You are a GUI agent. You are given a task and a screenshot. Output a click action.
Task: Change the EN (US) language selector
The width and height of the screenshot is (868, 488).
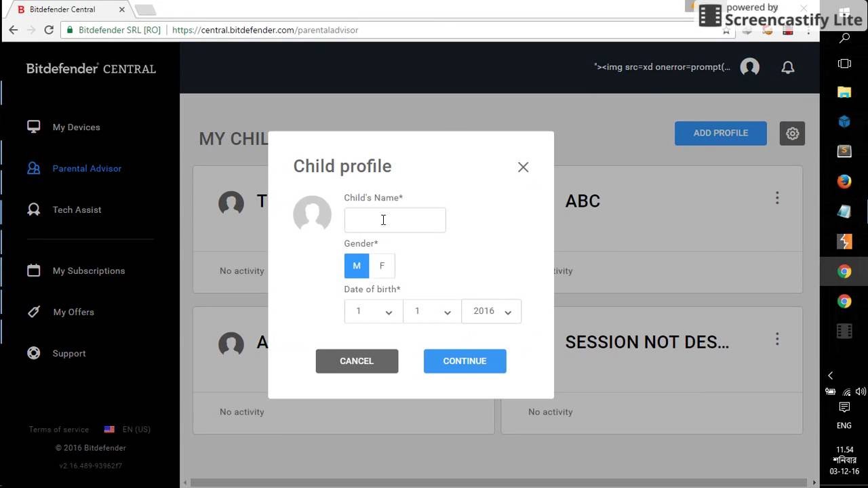point(127,430)
